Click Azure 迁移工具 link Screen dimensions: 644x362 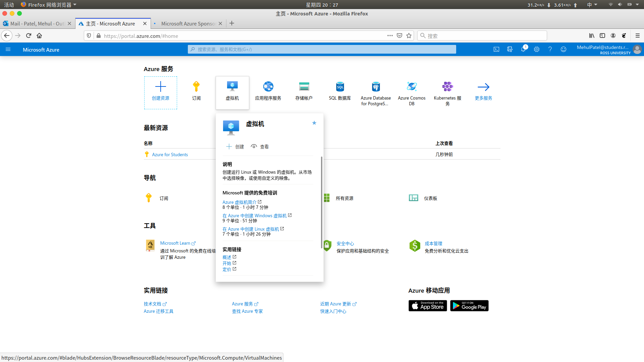(x=158, y=311)
